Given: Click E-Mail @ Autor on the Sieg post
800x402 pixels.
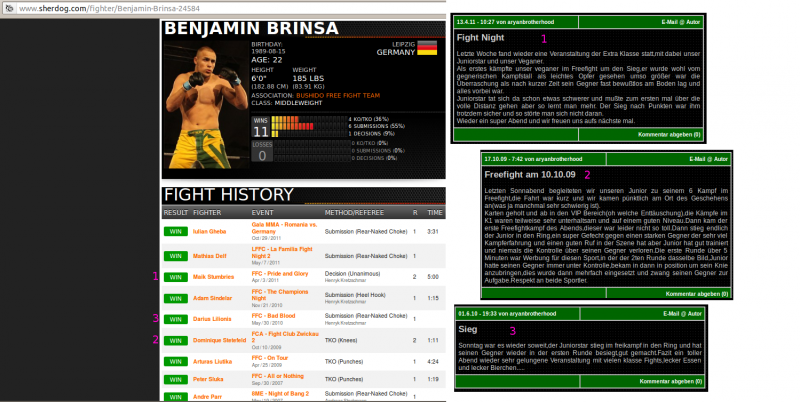Looking at the screenshot, I should click(683, 314).
